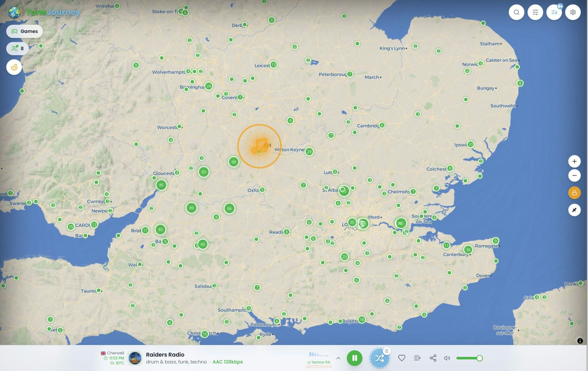Screen dimensions: 588x371
Task: Open the 29 cluster at Milton Keynes
Action: (309, 152)
